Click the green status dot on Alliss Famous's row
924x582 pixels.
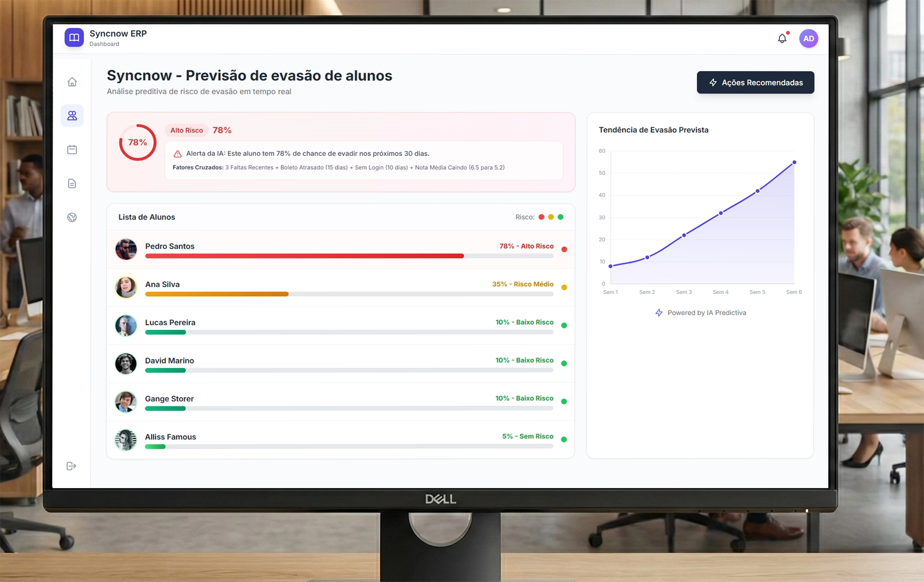click(564, 439)
